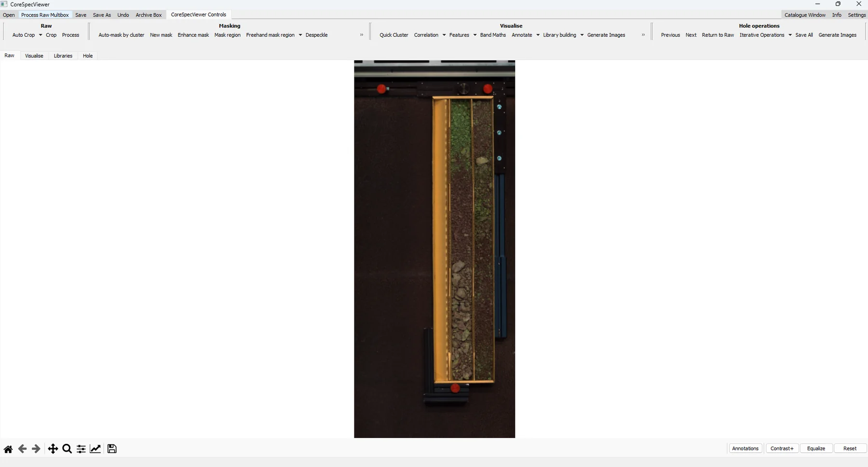868x467 pixels.
Task: Show more Visualise tools chevron
Action: tap(643, 35)
